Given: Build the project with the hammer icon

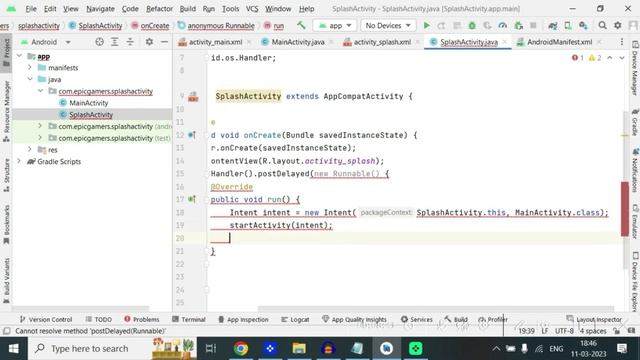Looking at the screenshot, I should (301, 25).
